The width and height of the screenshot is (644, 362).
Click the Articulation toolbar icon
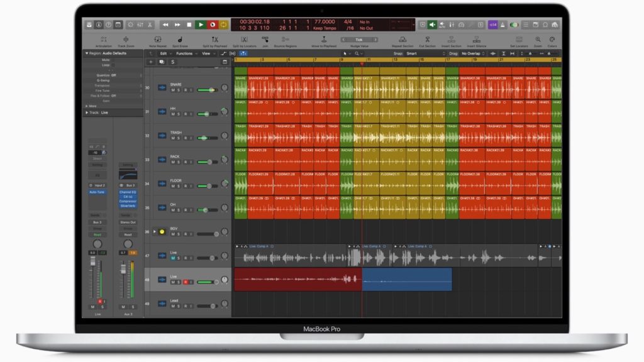pos(104,40)
